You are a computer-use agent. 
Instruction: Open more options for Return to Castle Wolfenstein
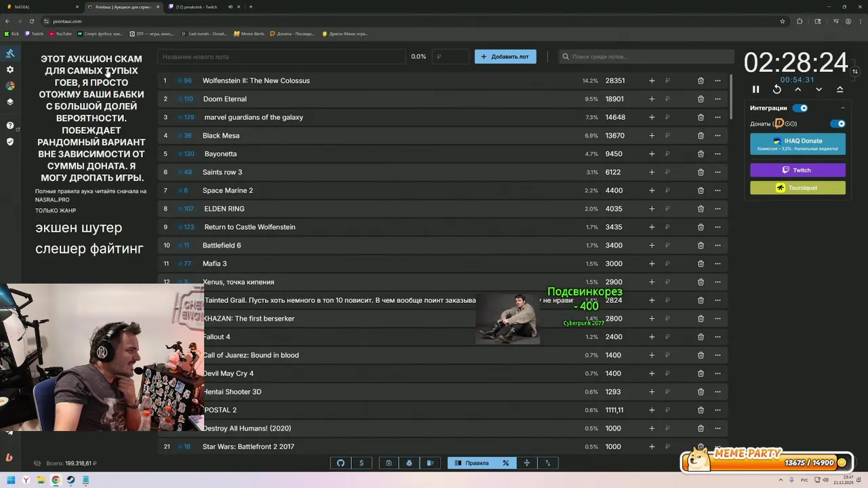pyautogui.click(x=717, y=227)
